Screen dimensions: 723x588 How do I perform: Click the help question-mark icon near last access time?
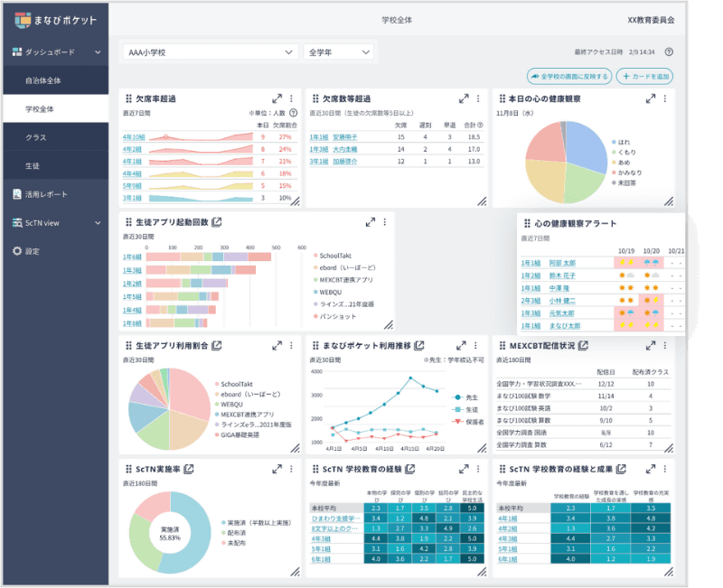click(x=669, y=52)
